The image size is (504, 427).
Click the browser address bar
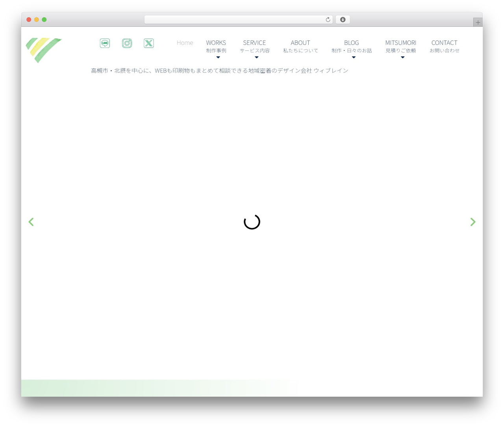tap(238, 20)
